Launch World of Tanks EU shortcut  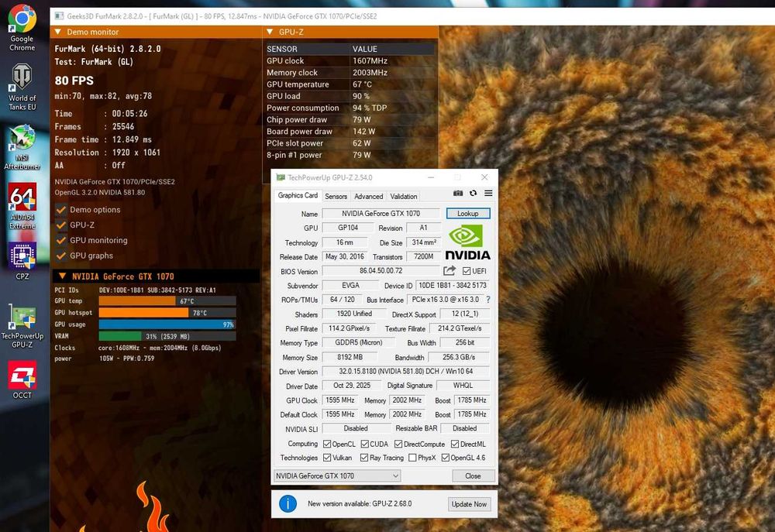(x=22, y=87)
